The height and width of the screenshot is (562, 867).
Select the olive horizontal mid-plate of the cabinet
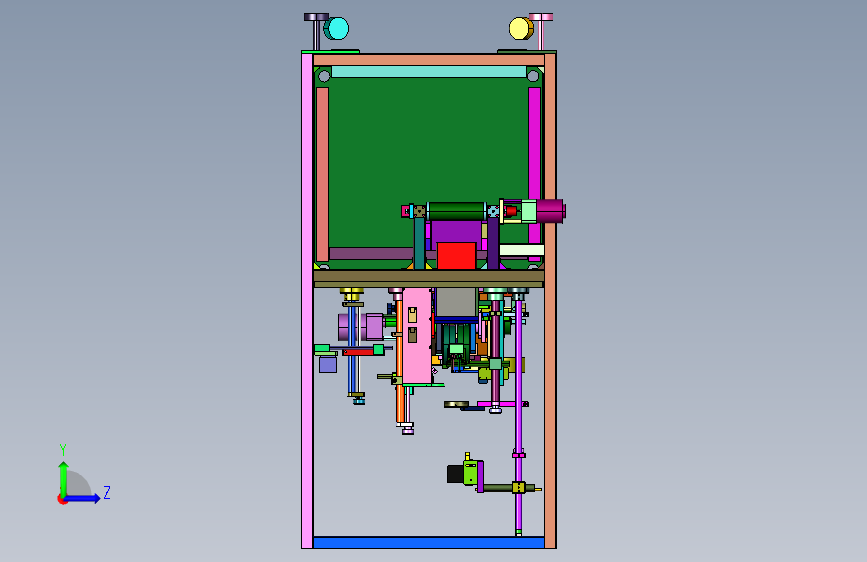click(x=429, y=279)
